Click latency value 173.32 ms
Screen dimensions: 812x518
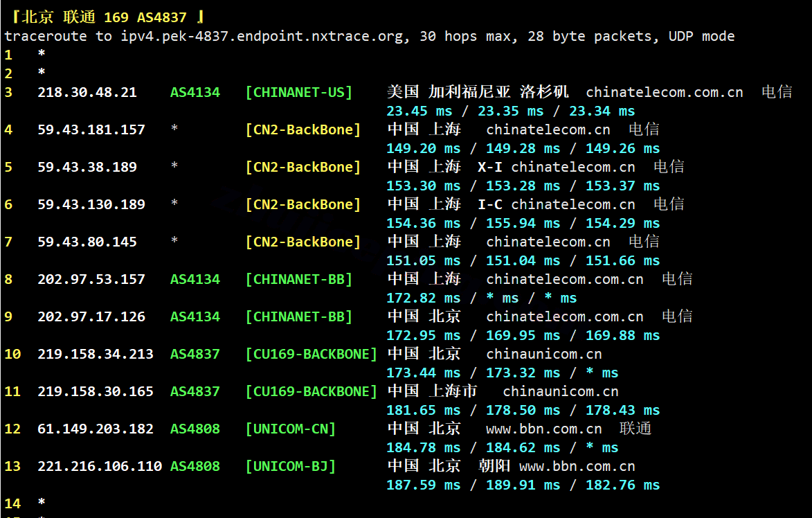click(523, 373)
